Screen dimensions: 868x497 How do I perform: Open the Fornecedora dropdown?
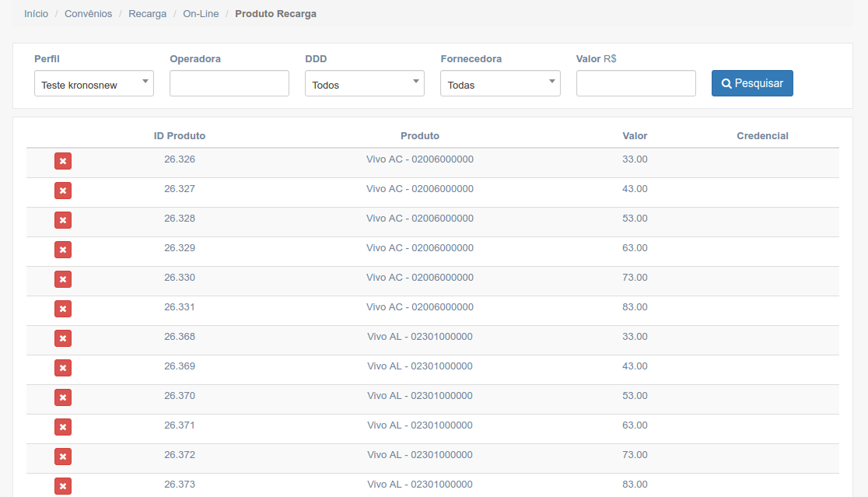(x=499, y=84)
